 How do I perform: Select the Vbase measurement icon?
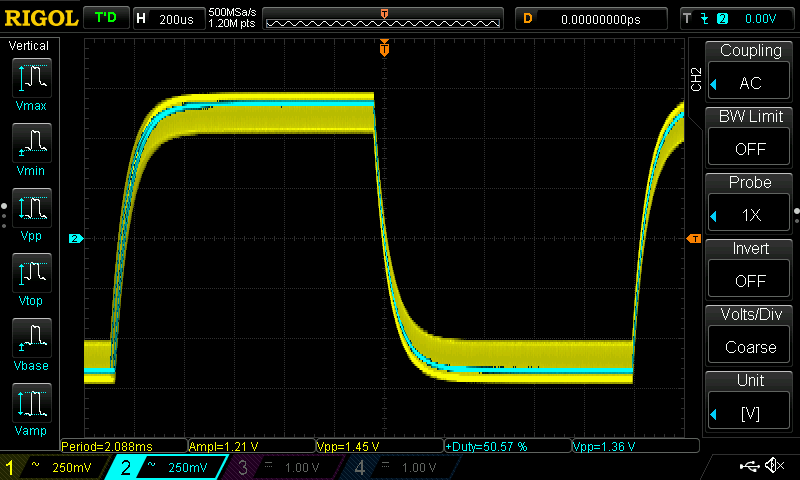[32, 338]
